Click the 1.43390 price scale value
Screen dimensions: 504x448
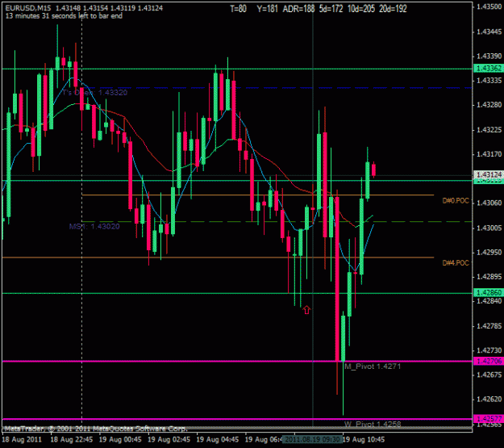click(x=489, y=56)
